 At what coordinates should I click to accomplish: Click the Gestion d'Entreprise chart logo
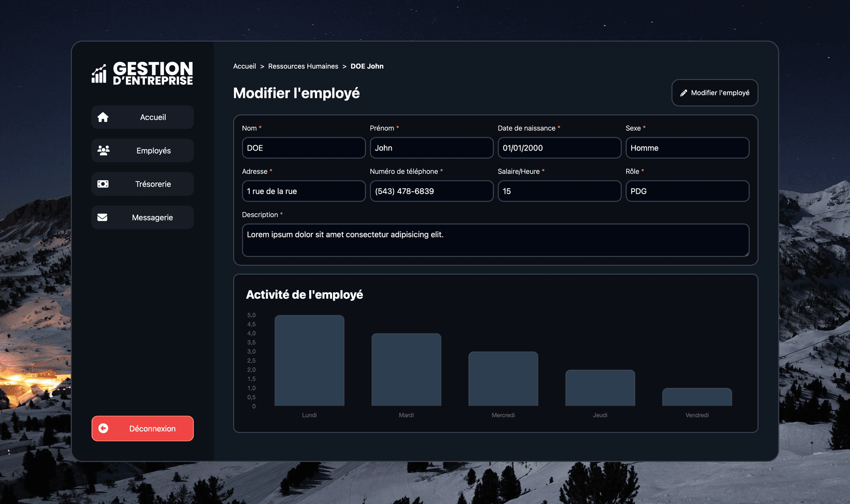click(99, 74)
